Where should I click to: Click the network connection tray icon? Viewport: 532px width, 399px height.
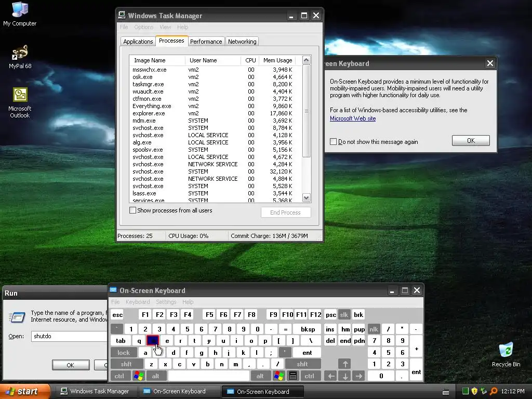tap(484, 391)
